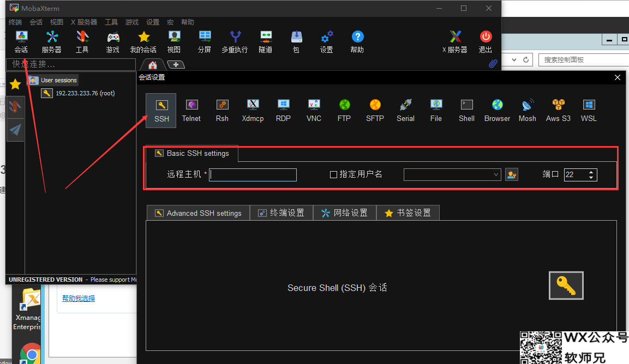Viewport: 629px width, 364px height.
Task: Select the Serial session type
Action: (405, 111)
